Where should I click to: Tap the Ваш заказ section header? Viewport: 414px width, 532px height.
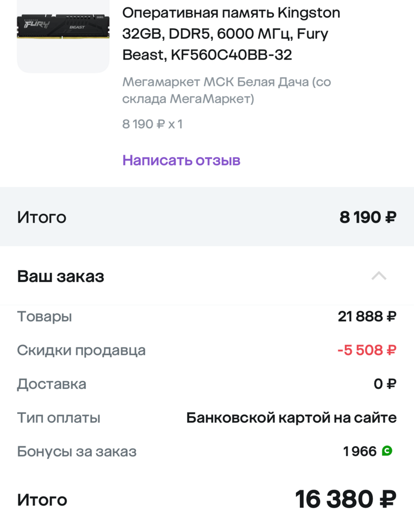point(61,277)
